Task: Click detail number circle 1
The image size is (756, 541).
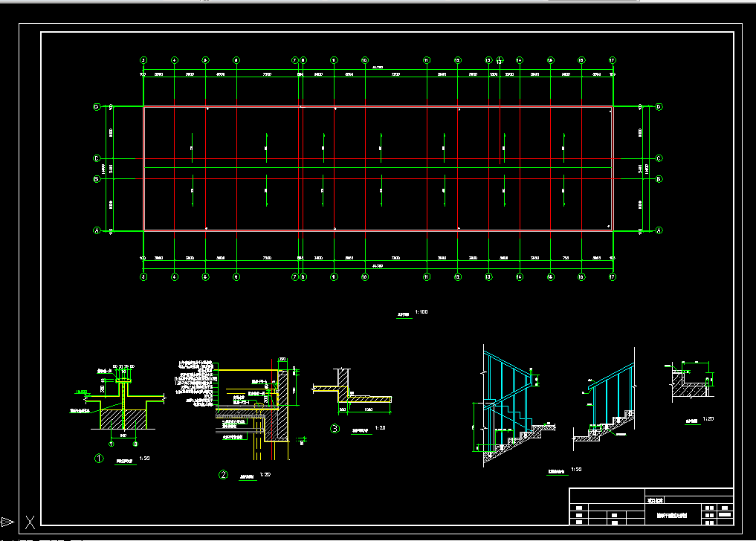Action: (99, 458)
